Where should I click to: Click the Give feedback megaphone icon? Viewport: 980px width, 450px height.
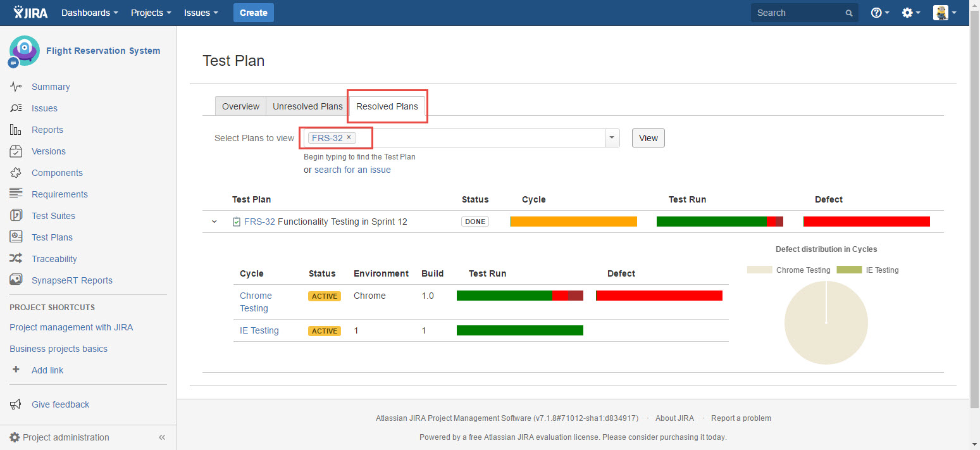tap(16, 404)
